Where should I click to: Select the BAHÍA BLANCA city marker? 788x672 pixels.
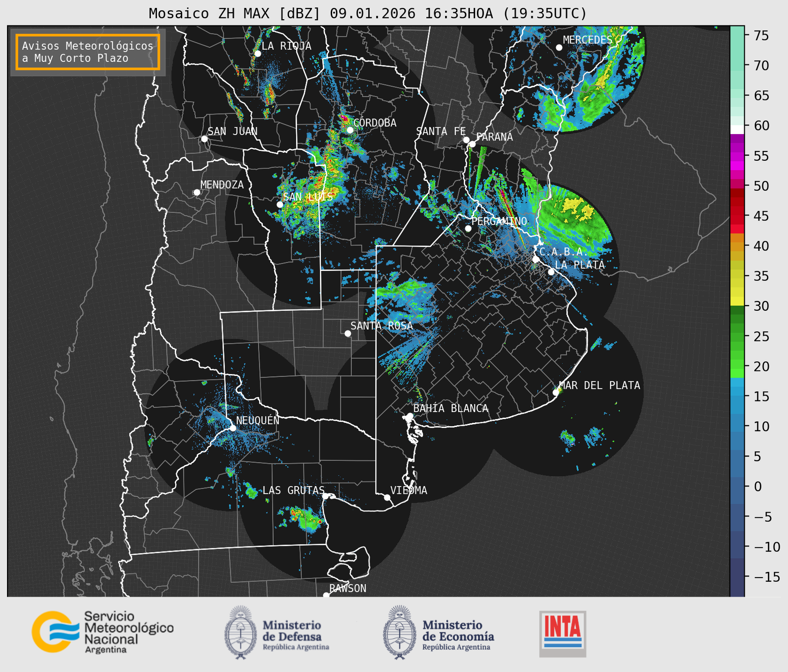click(x=410, y=416)
